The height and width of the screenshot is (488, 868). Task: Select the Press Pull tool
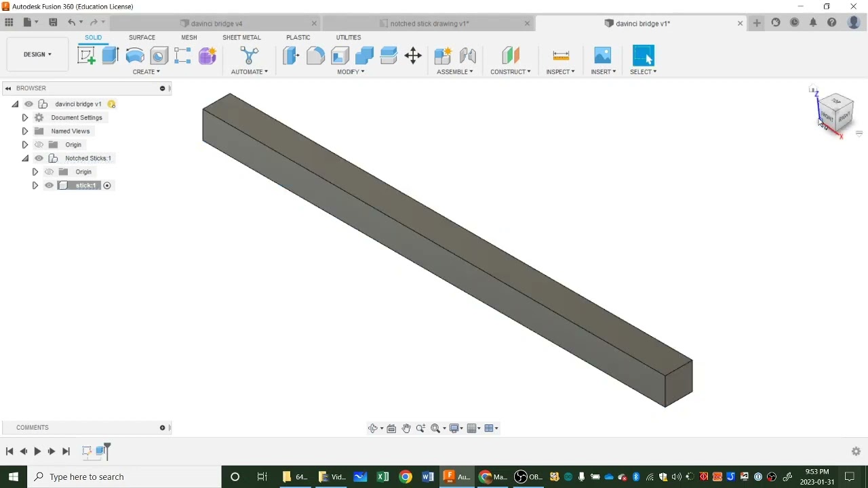click(291, 56)
